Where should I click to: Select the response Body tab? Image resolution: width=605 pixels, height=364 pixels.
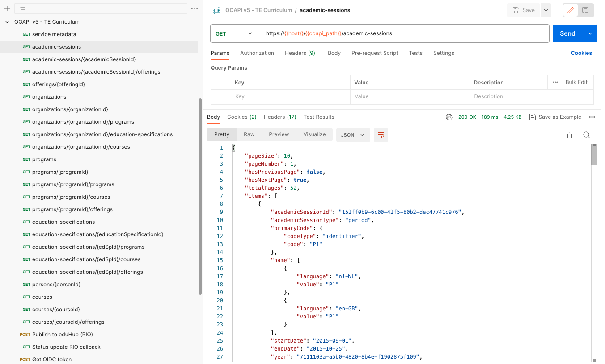(213, 117)
